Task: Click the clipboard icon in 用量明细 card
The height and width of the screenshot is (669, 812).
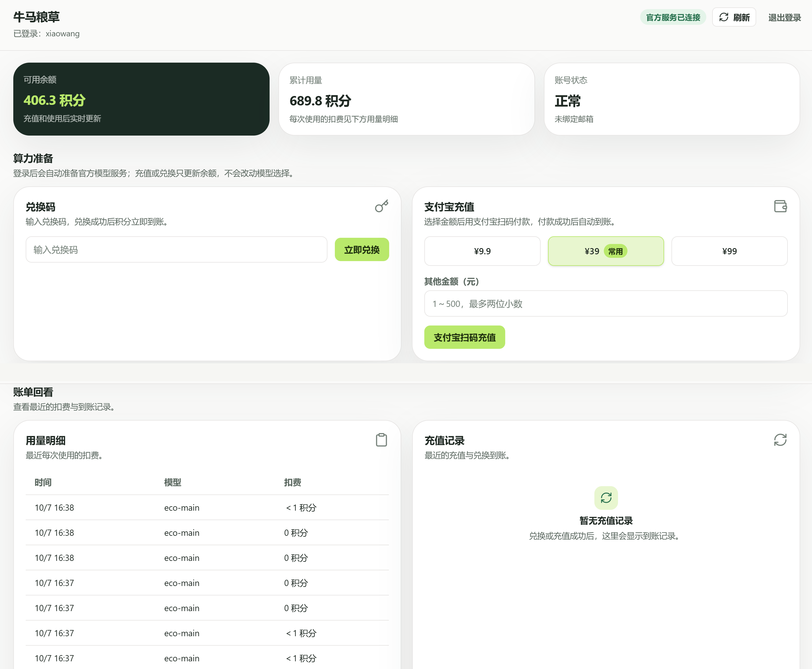Action: [381, 440]
